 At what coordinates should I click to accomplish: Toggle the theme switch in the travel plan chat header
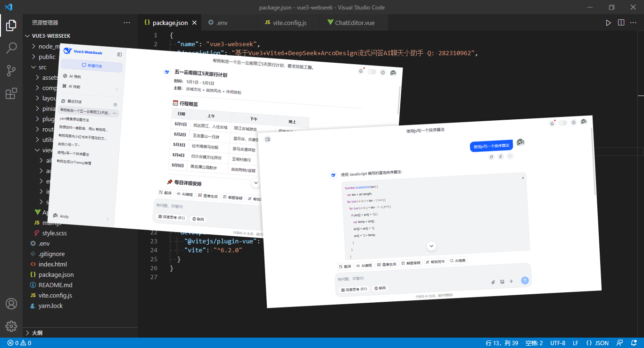pos(372,72)
